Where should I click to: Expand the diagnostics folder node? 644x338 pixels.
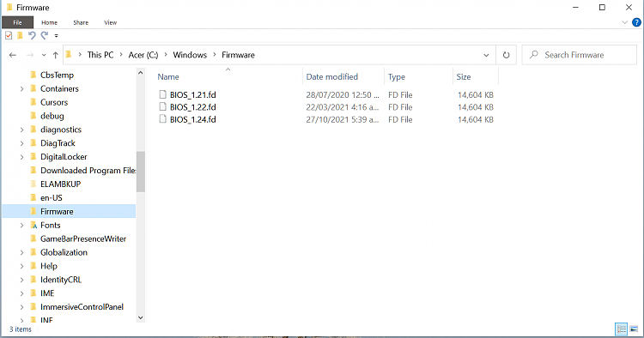[21, 130]
